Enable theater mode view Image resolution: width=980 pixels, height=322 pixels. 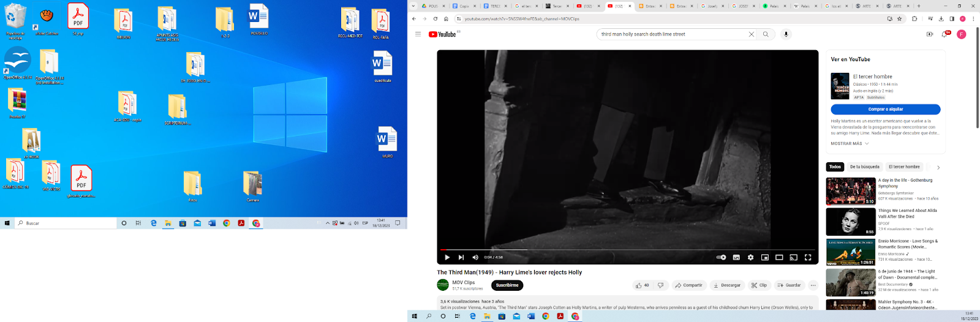pos(779,257)
